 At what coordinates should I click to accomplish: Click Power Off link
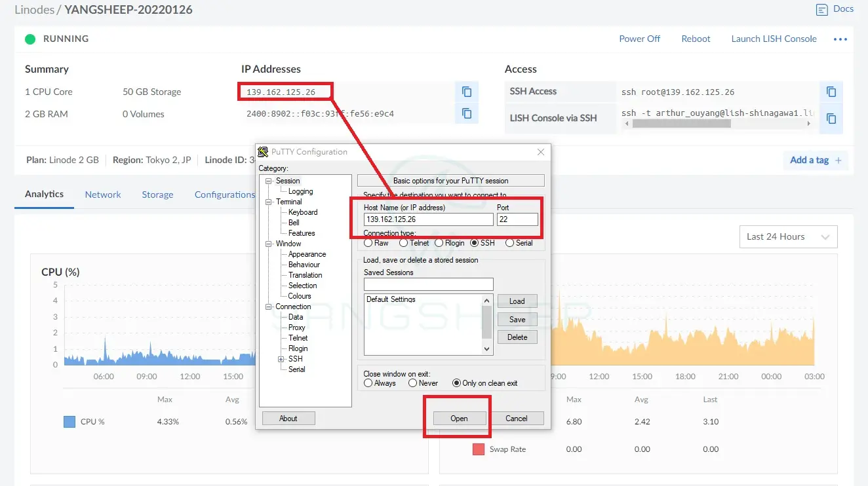tap(640, 39)
